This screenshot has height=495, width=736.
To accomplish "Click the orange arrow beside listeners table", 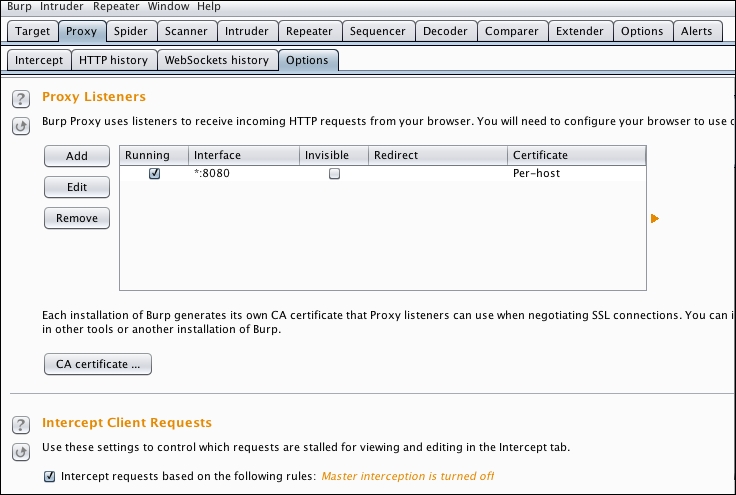I will point(655,218).
